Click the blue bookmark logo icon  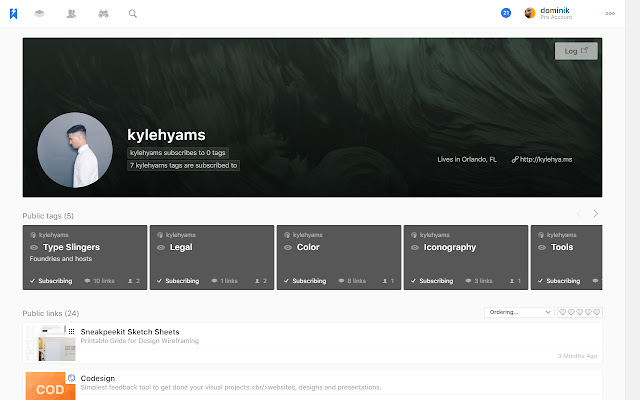(x=15, y=13)
